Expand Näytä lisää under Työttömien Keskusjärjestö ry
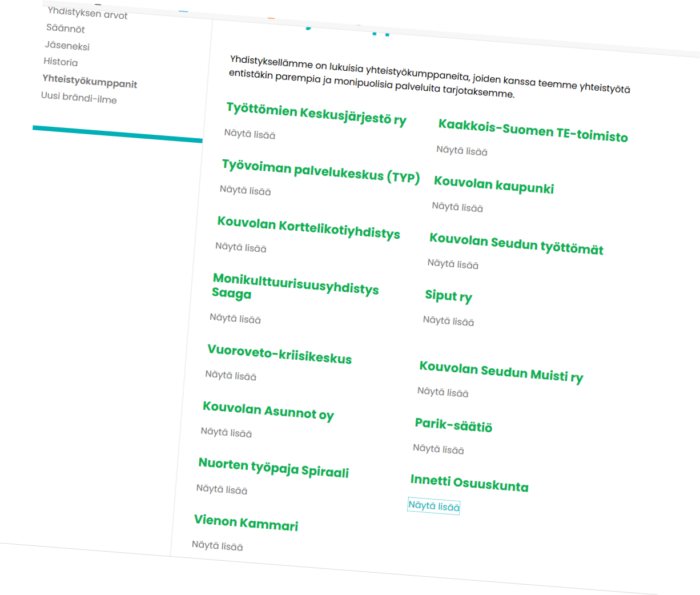The height and width of the screenshot is (595, 700). pos(250,134)
